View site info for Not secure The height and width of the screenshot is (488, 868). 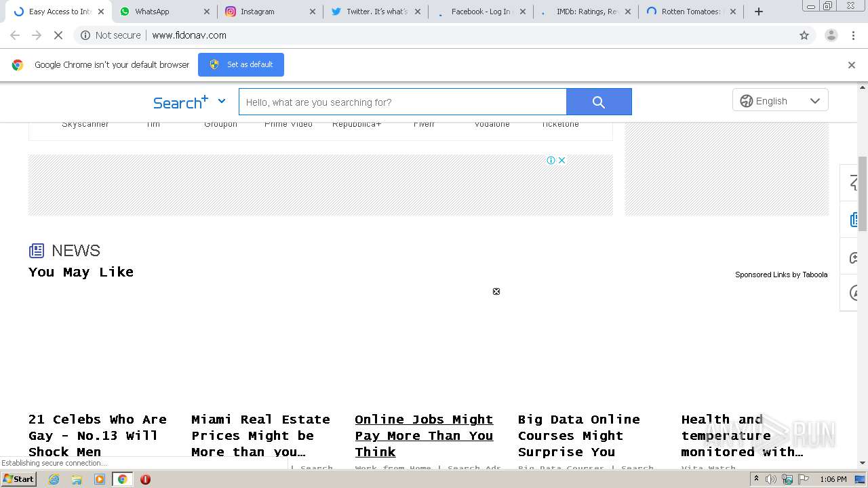(x=111, y=35)
